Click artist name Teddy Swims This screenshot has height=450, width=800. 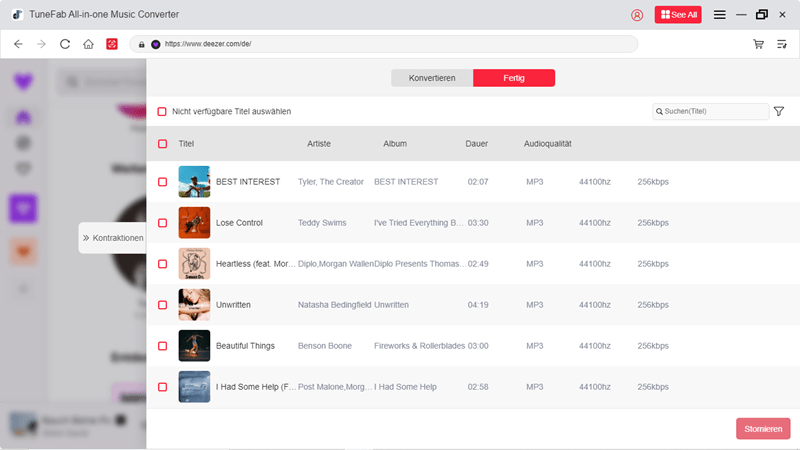[x=322, y=223]
